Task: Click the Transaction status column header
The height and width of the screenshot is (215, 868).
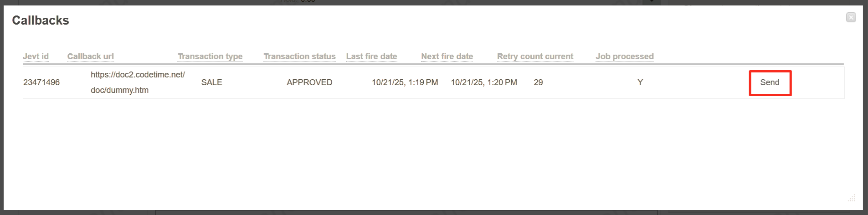Action: (299, 56)
